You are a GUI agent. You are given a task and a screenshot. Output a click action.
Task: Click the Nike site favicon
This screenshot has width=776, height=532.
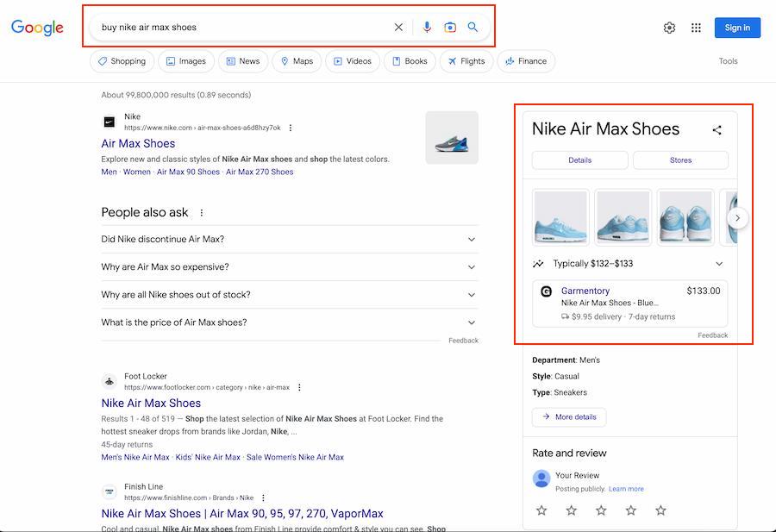click(110, 122)
